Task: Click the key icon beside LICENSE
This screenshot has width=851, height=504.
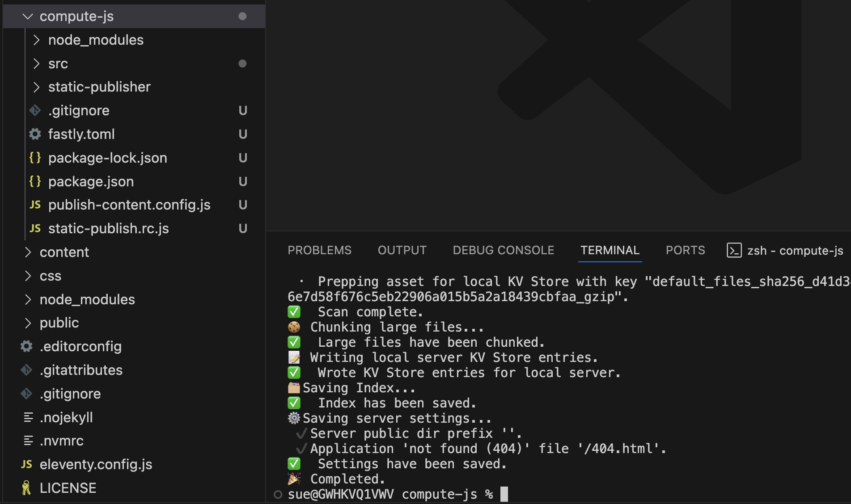Action: point(26,488)
